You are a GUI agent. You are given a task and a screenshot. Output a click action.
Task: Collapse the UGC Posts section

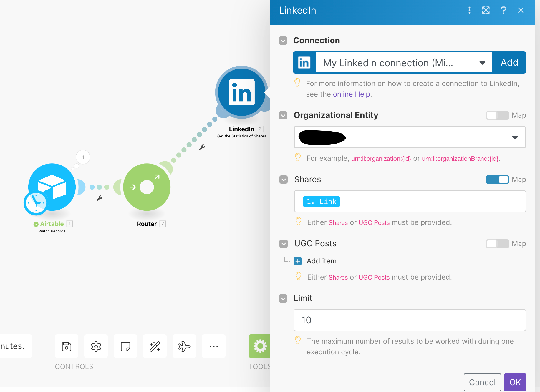(x=284, y=244)
